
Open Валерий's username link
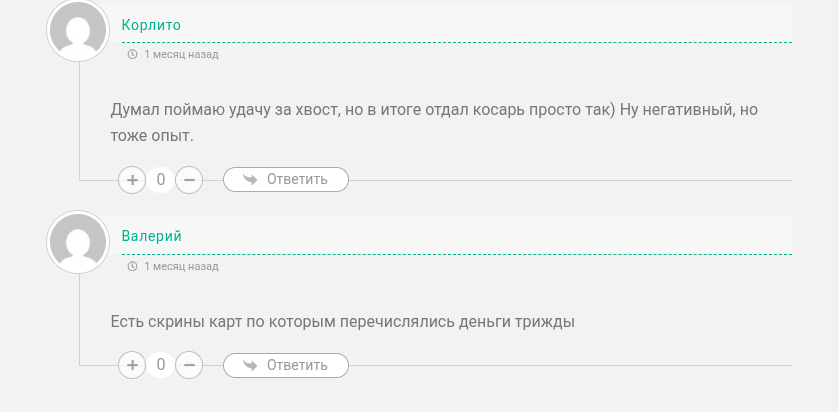tap(151, 237)
